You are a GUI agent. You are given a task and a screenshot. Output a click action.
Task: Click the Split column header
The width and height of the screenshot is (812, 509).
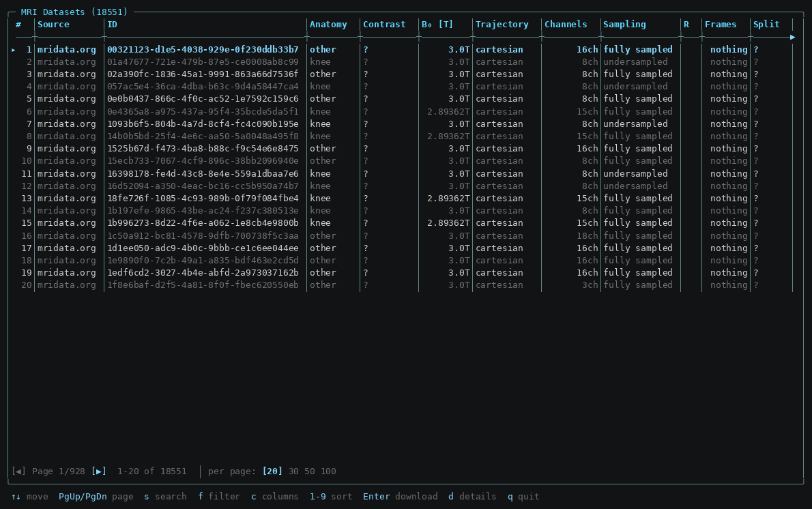(766, 25)
